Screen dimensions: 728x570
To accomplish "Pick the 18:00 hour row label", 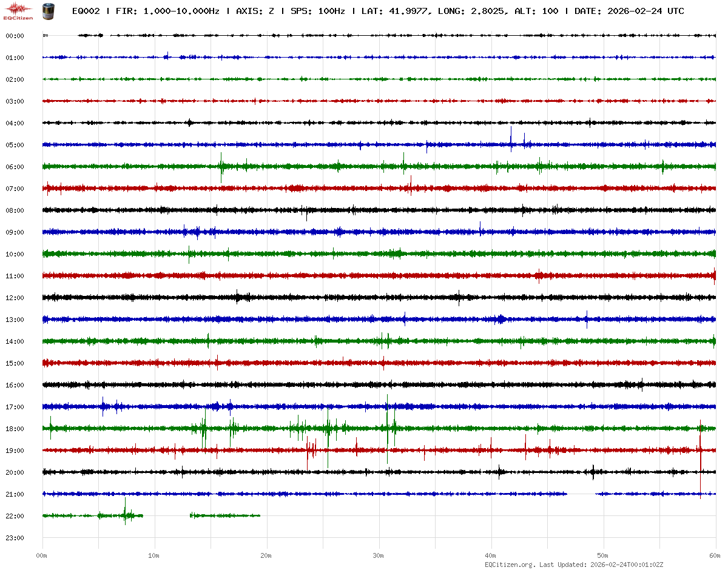I will (x=15, y=429).
